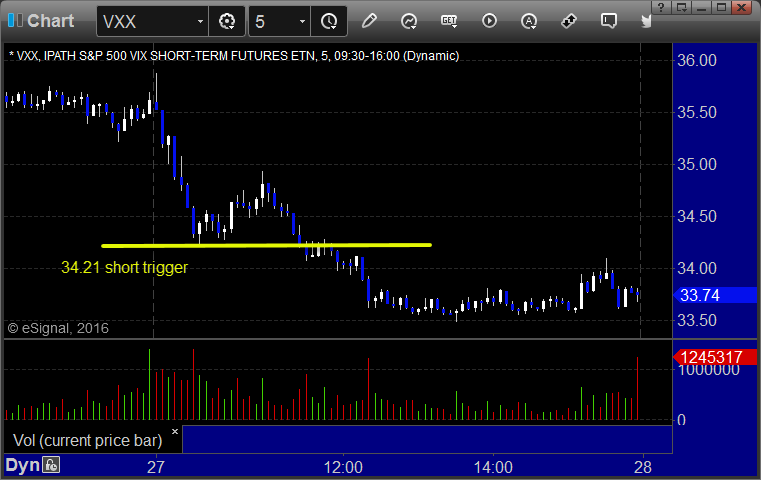Click the Vol (current price bar) label
Viewport: 761px width, 480px height.
pyautogui.click(x=87, y=440)
